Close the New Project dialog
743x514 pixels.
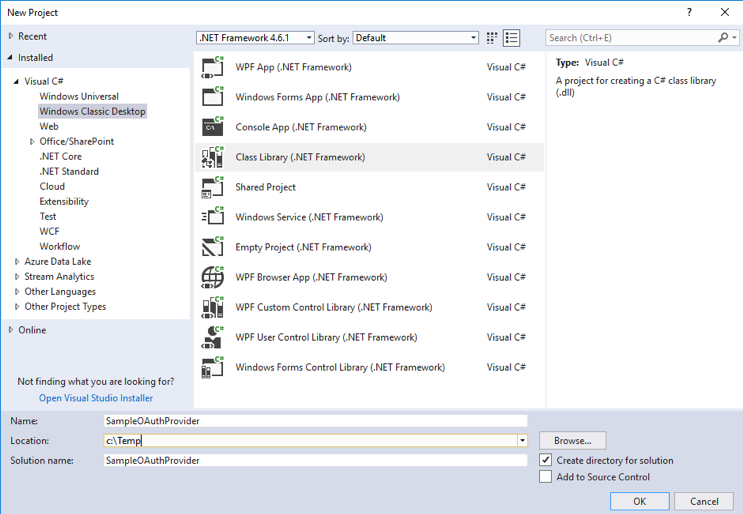pos(725,12)
